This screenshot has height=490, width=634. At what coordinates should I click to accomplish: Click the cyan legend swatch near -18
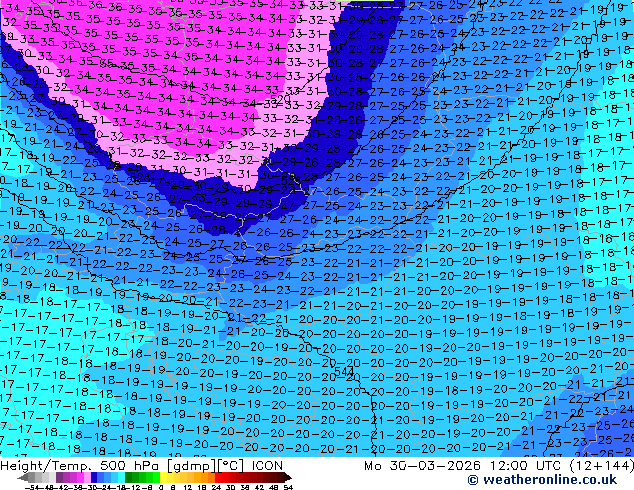pos(121,478)
